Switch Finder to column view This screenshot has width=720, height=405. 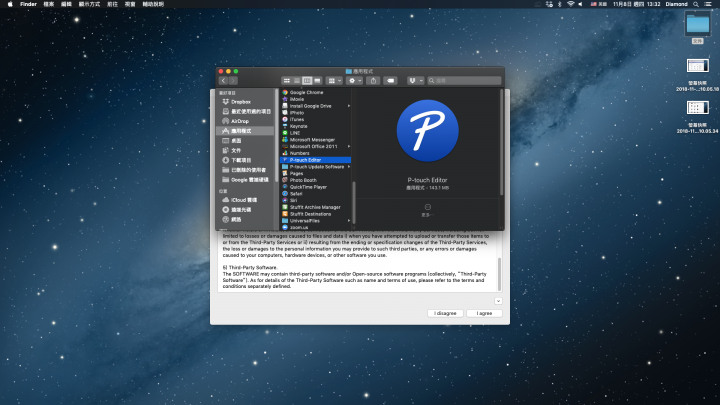click(307, 81)
